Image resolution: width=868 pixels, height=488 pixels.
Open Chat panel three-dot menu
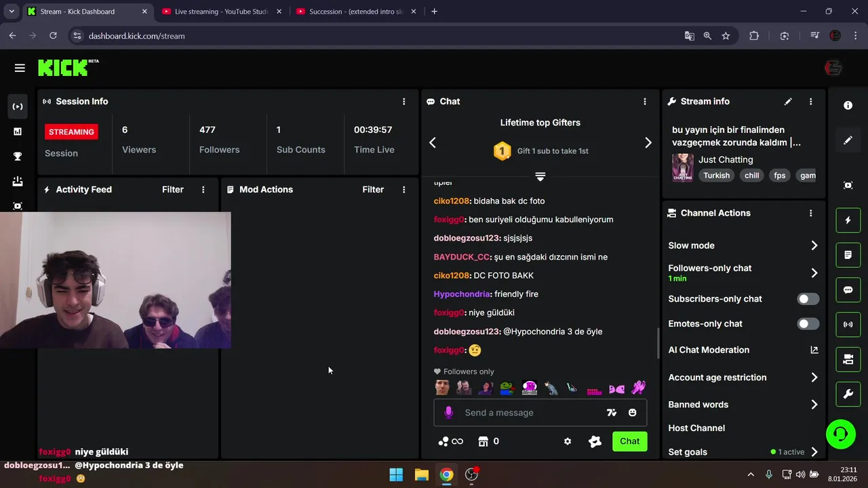click(x=645, y=102)
